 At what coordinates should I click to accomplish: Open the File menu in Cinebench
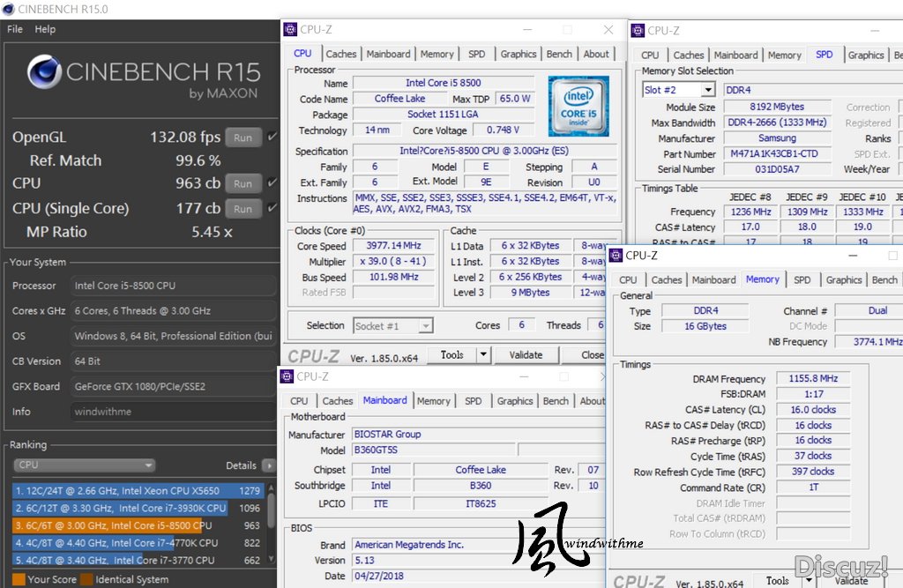tap(15, 29)
